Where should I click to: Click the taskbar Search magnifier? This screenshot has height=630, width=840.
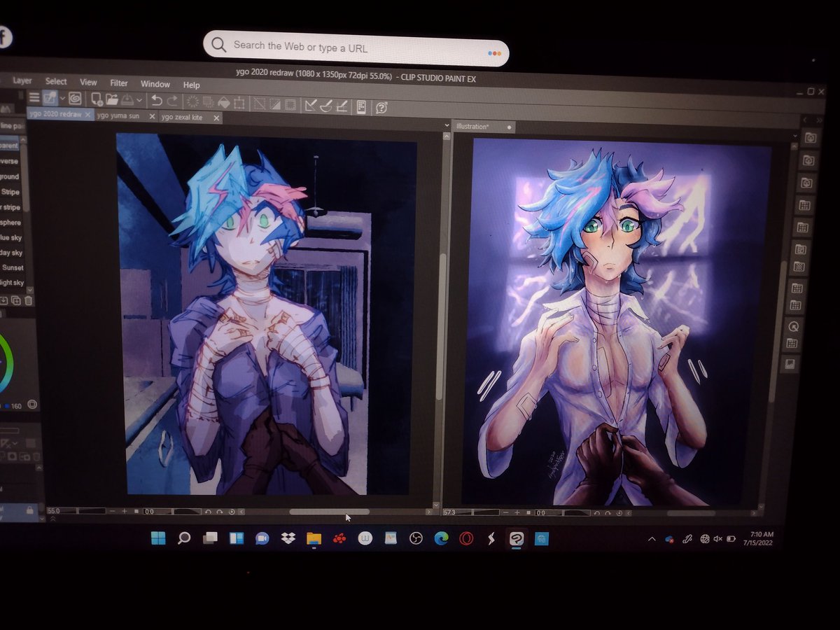click(x=184, y=538)
